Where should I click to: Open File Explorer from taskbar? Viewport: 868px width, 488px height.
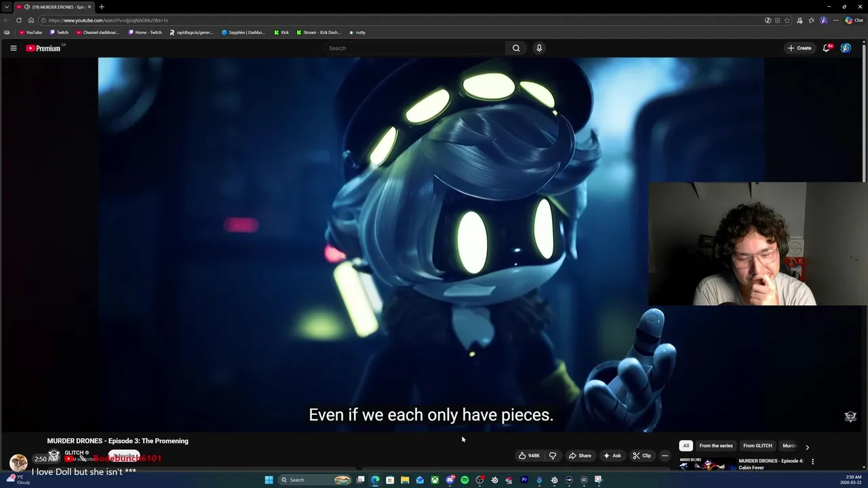405,480
